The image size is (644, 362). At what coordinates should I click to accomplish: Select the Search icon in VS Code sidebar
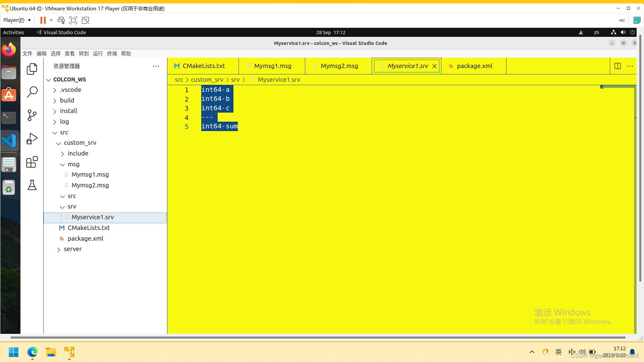point(32,92)
